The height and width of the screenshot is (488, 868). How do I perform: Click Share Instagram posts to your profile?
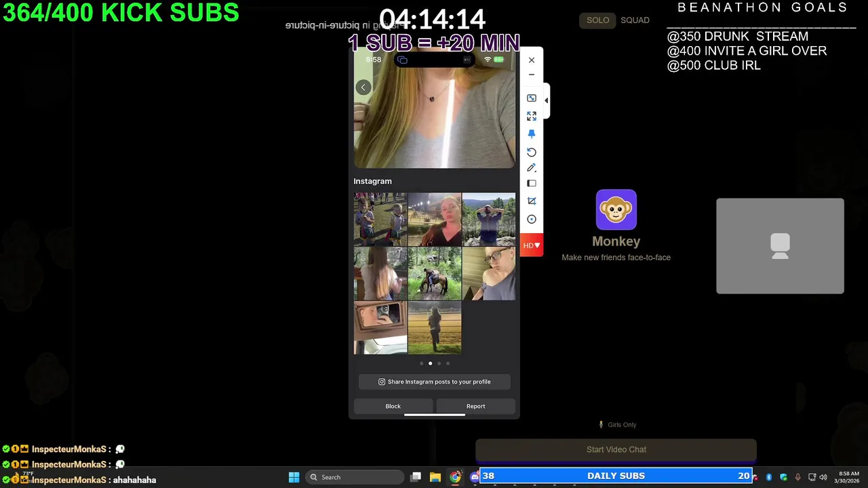[435, 382]
